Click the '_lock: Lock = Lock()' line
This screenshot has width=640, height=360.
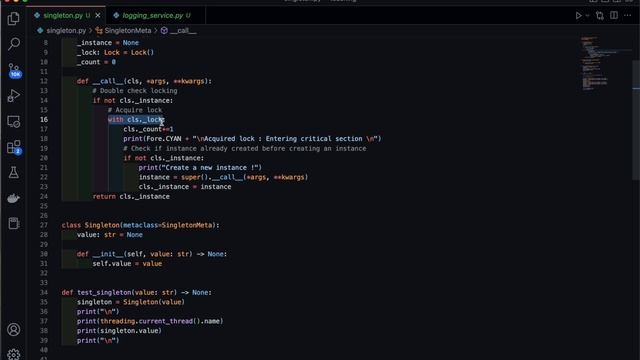point(115,52)
